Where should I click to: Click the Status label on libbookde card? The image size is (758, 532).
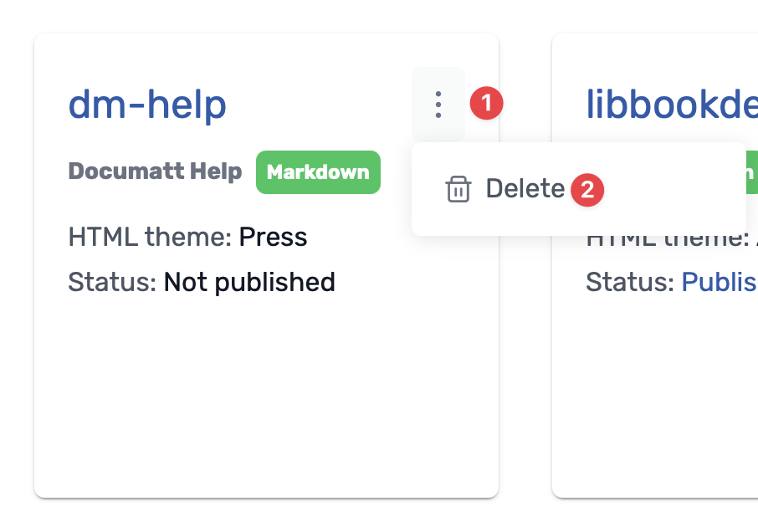click(630, 282)
